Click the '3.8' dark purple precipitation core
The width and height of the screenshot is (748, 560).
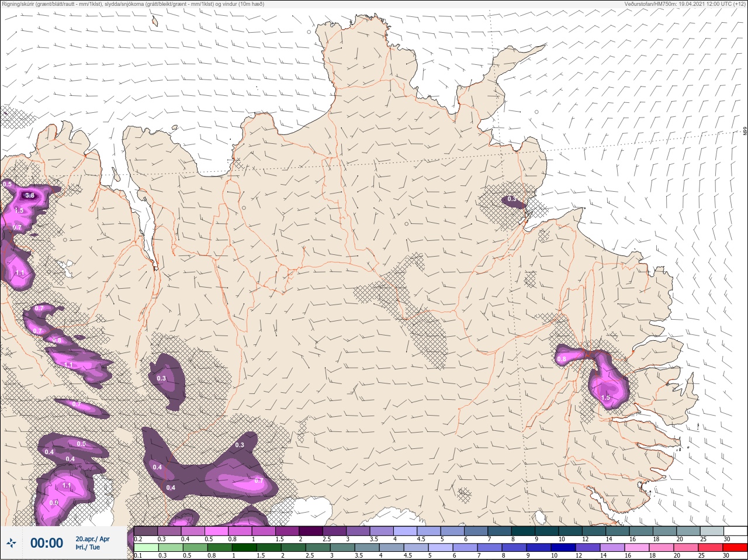(30, 196)
